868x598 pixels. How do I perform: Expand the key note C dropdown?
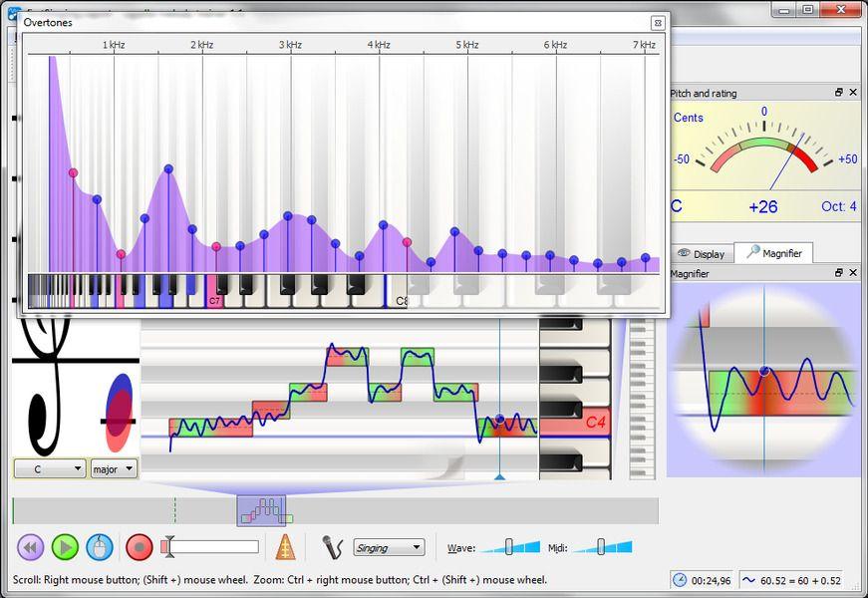click(49, 468)
